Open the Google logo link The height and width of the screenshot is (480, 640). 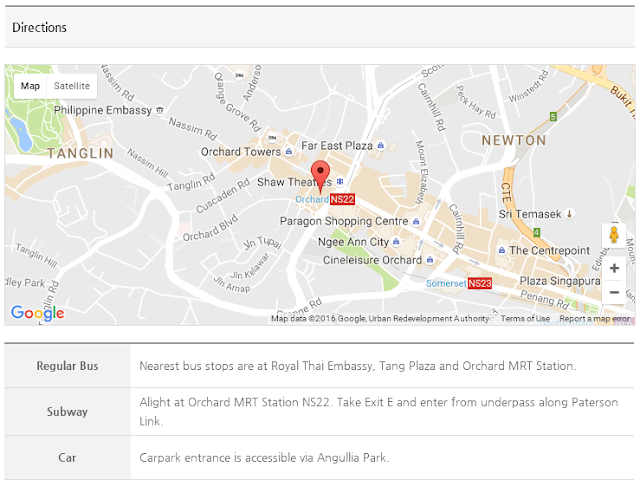coord(38,313)
